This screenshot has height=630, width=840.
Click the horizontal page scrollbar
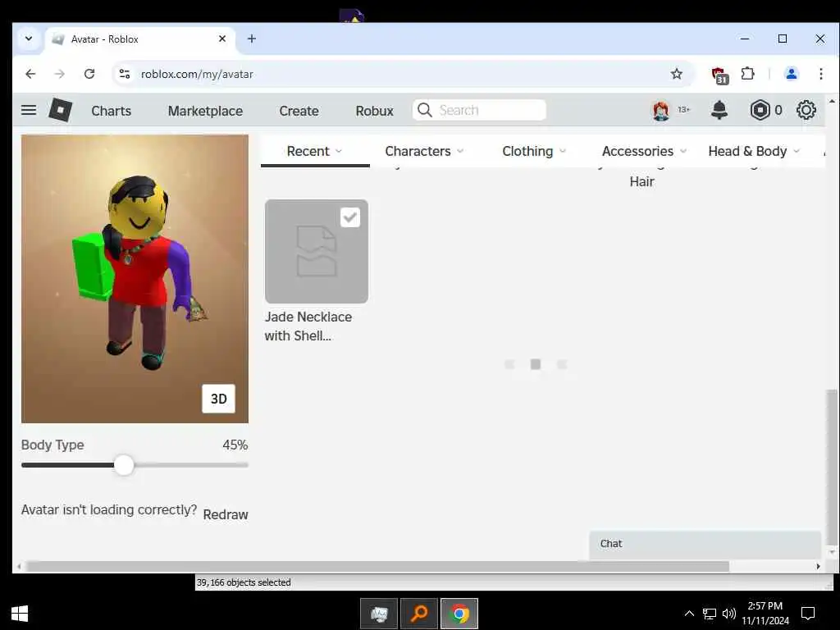coord(378,566)
